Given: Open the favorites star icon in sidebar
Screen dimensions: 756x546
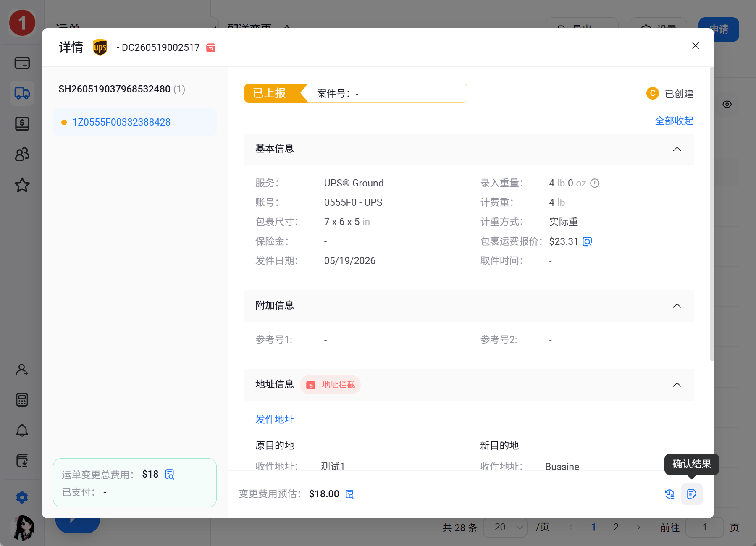Looking at the screenshot, I should click(x=22, y=185).
